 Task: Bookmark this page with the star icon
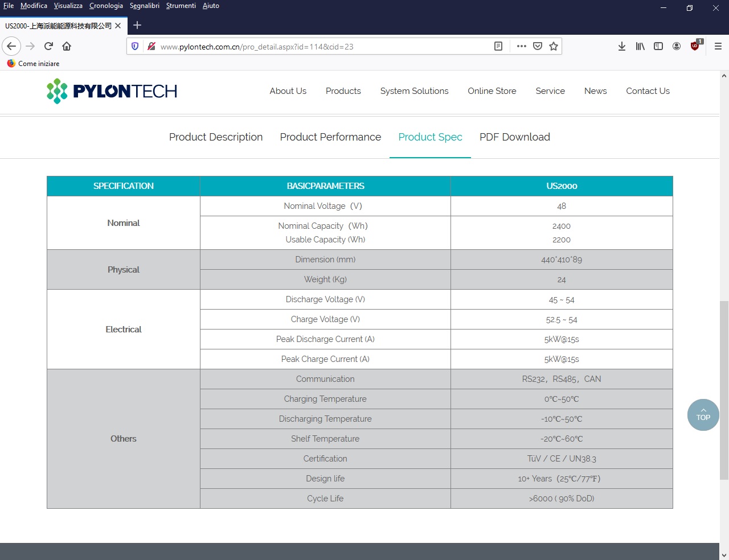pyautogui.click(x=553, y=46)
